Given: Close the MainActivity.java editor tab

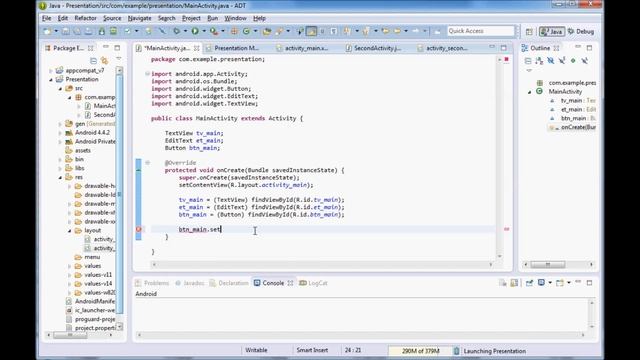Looking at the screenshot, I should pos(196,48).
